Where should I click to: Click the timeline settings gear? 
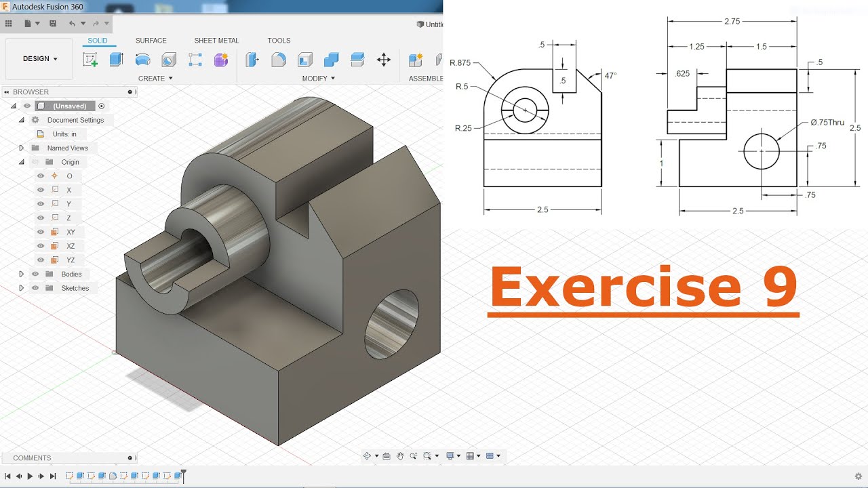coord(859,476)
